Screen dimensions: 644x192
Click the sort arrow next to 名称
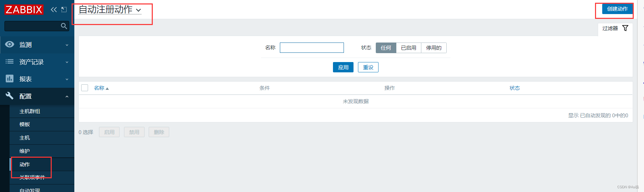click(107, 88)
